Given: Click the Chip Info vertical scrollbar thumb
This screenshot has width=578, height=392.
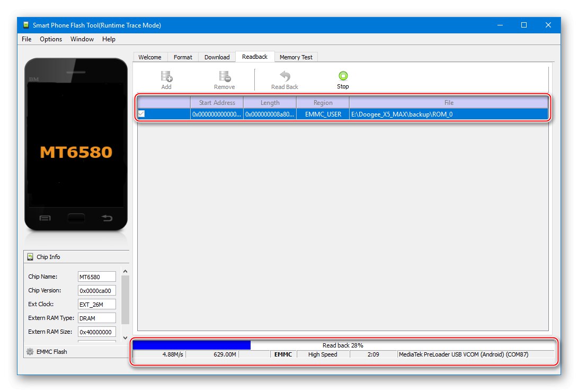Looking at the screenshot, I should pyautogui.click(x=126, y=299).
